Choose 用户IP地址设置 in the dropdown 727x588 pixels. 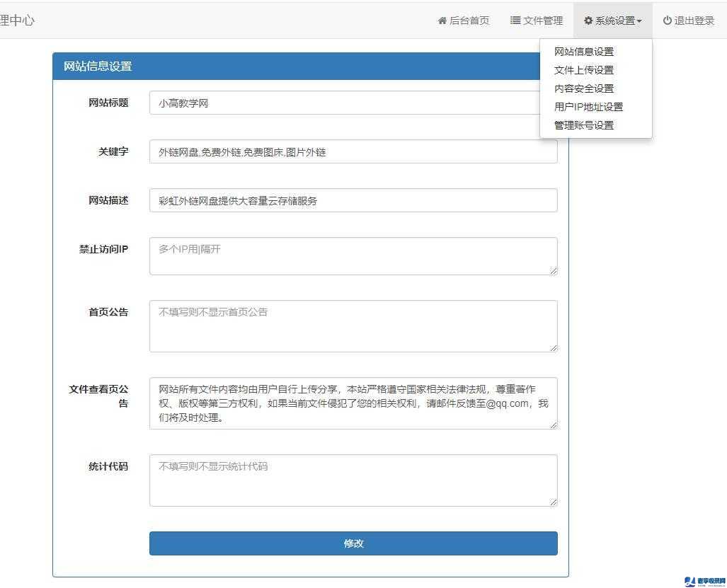click(x=588, y=107)
